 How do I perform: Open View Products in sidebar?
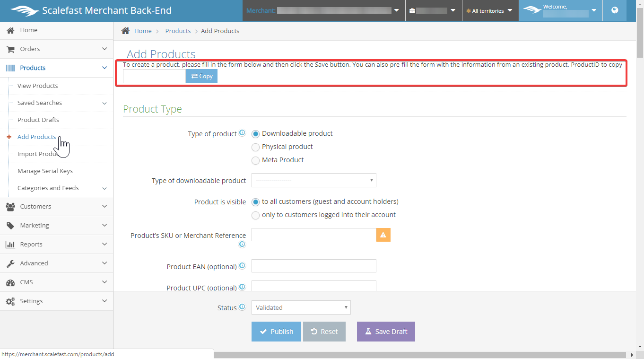tap(38, 86)
